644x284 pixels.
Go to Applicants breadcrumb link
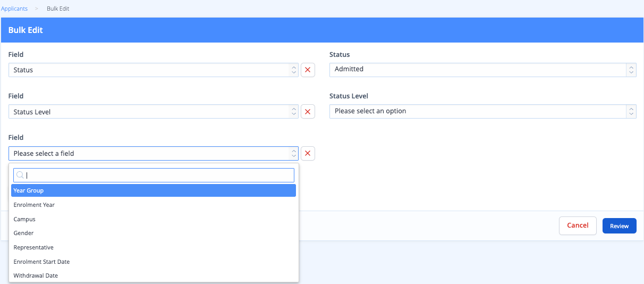click(x=14, y=9)
